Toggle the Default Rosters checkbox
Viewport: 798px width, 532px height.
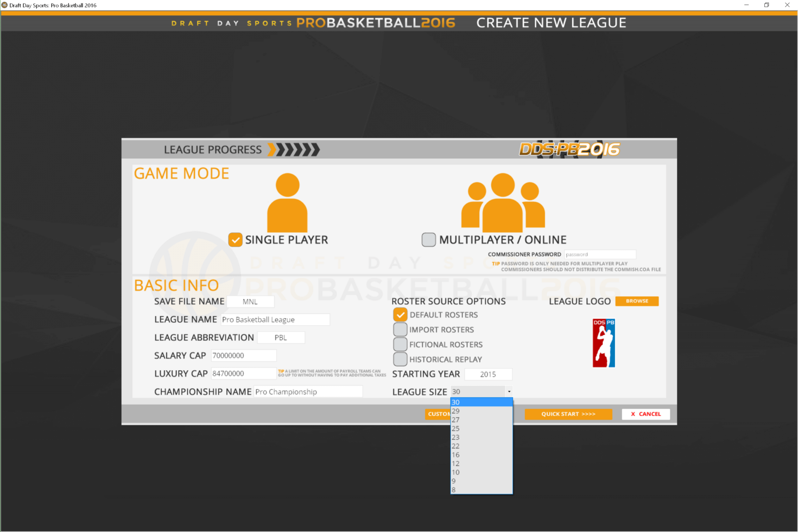click(x=400, y=315)
